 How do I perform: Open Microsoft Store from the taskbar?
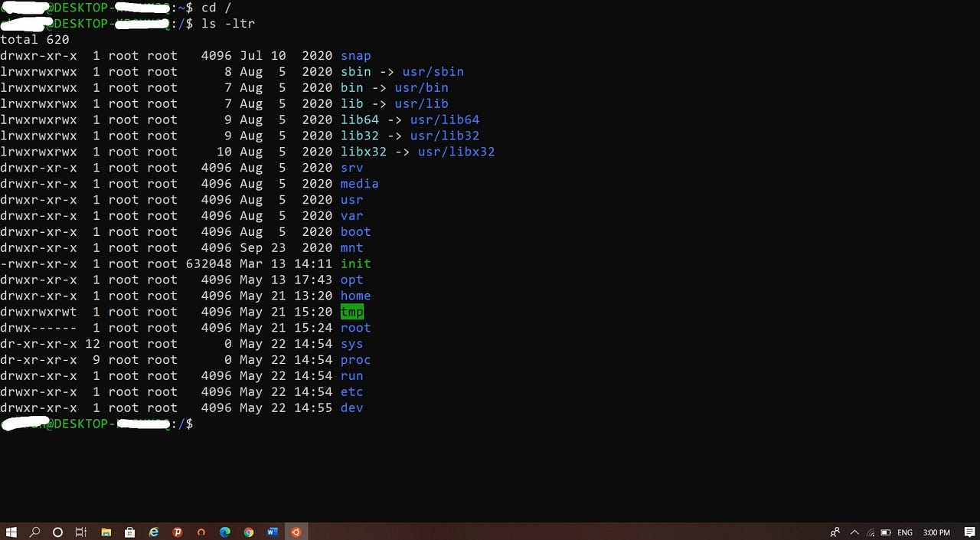click(130, 532)
